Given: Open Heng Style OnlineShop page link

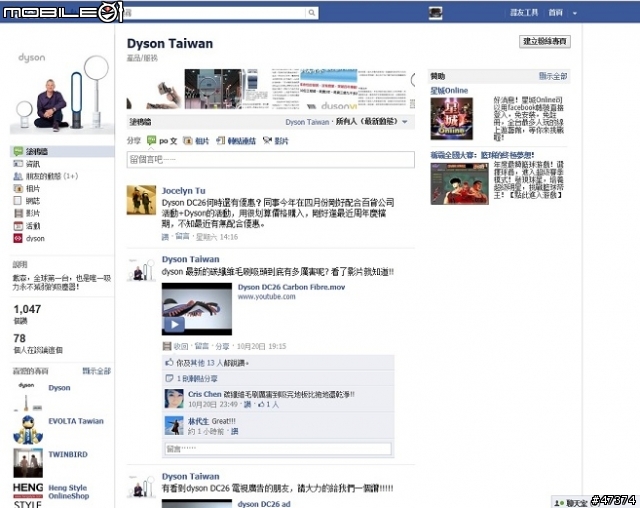Looking at the screenshot, I should coord(69,492).
